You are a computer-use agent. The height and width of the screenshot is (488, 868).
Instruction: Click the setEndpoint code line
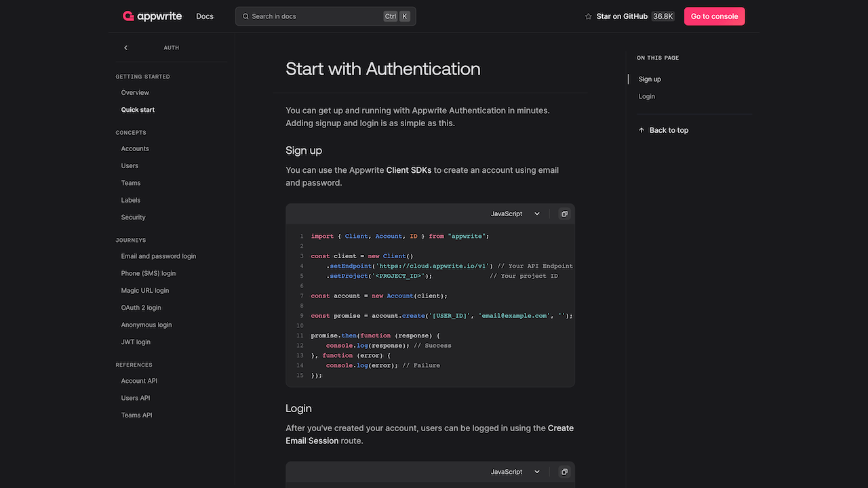[450, 266]
